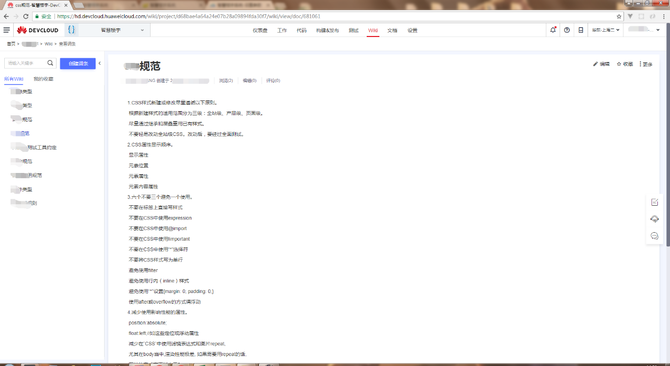The width and height of the screenshot is (670, 366).
Task: Open the 代码 tab
Action: pos(301,30)
